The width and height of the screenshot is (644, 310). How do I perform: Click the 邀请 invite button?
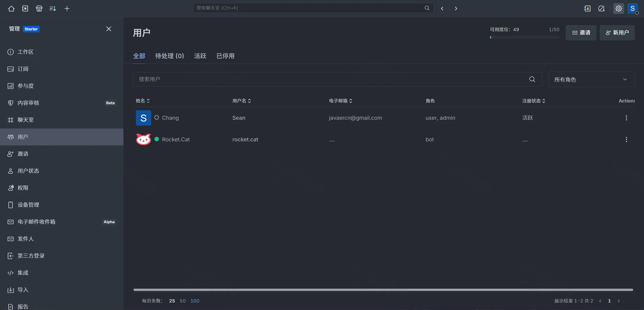pos(581,33)
